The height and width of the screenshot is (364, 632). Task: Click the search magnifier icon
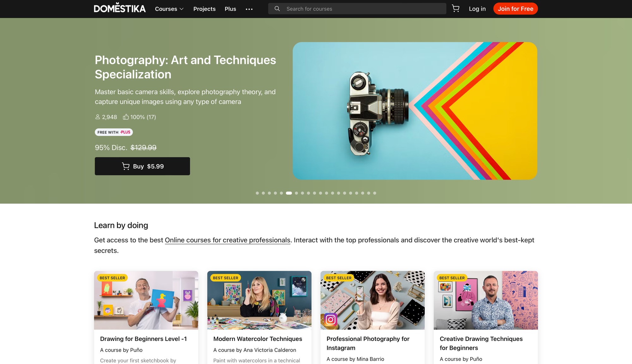click(277, 9)
